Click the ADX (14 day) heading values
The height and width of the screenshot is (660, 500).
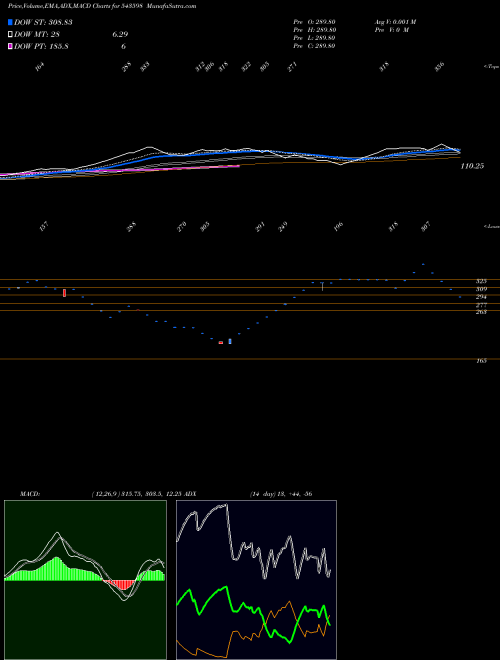281,494
